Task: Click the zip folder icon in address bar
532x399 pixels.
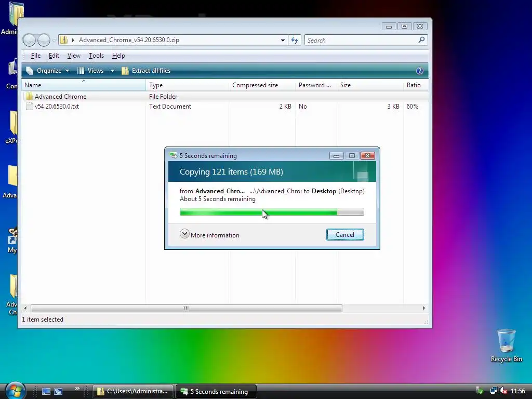Action: 64,40
